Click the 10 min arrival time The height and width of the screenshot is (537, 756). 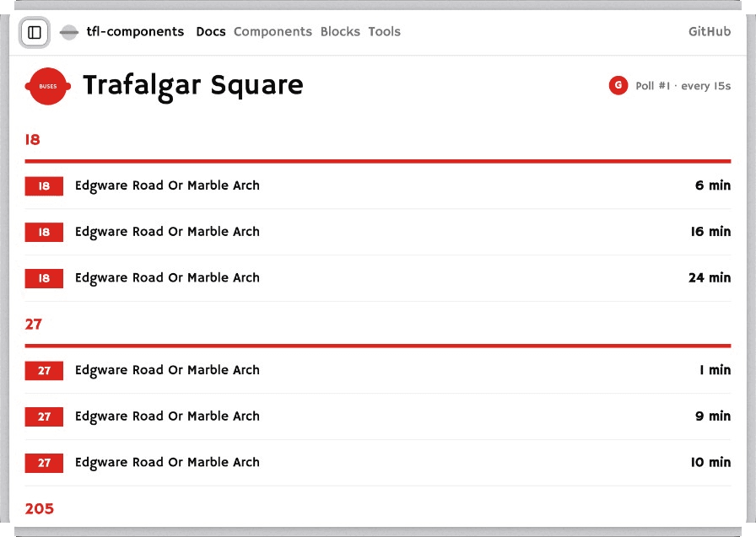pos(710,462)
